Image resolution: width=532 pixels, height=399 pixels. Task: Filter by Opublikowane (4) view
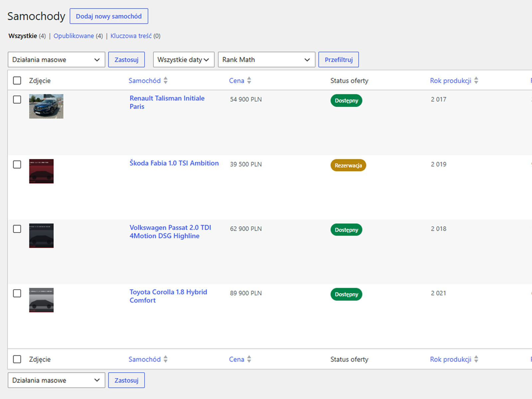point(78,36)
